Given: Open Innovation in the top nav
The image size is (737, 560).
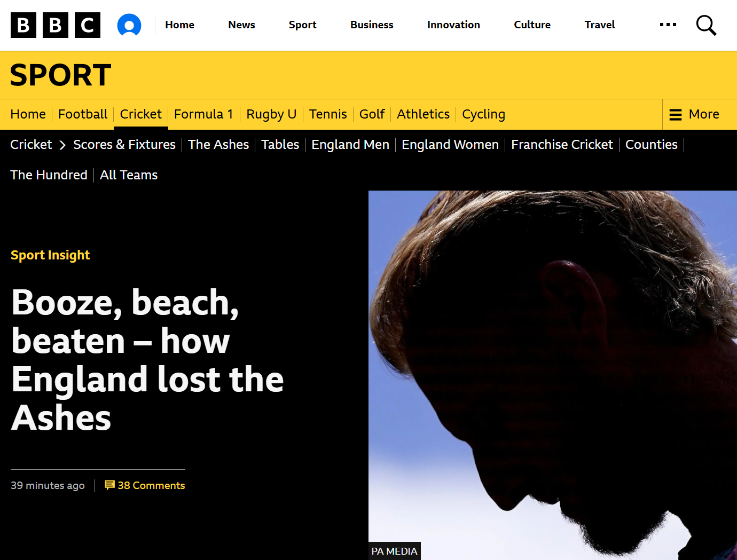Looking at the screenshot, I should pyautogui.click(x=453, y=25).
